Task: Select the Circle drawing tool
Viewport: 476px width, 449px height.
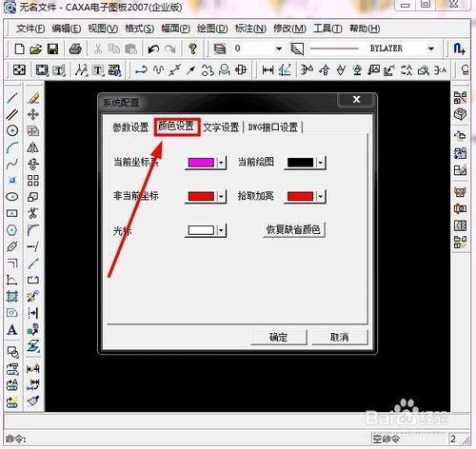Action: tap(12, 130)
